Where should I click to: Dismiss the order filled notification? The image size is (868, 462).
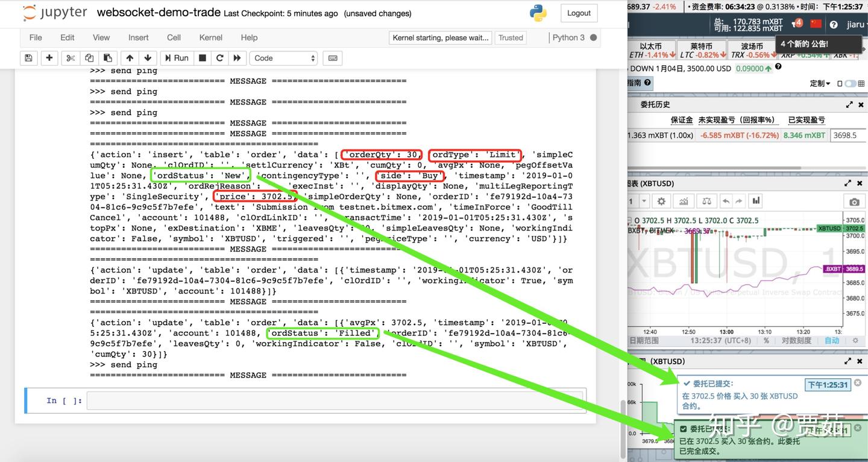(859, 429)
